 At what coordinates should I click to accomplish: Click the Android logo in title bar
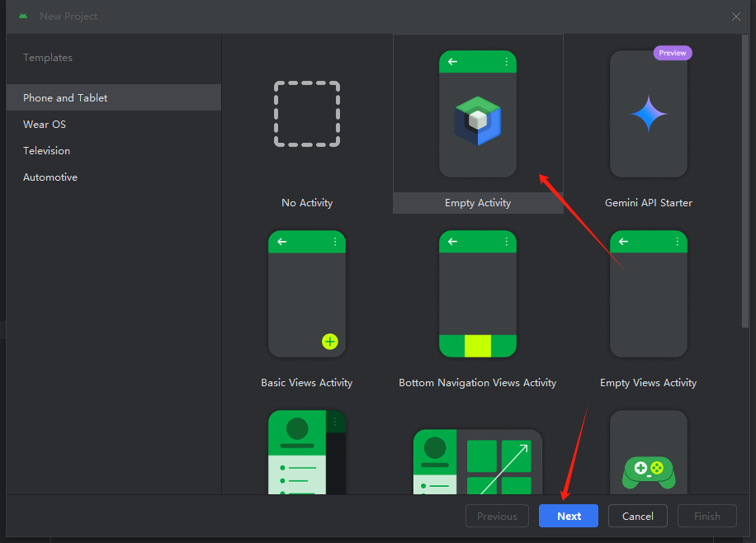[x=23, y=16]
